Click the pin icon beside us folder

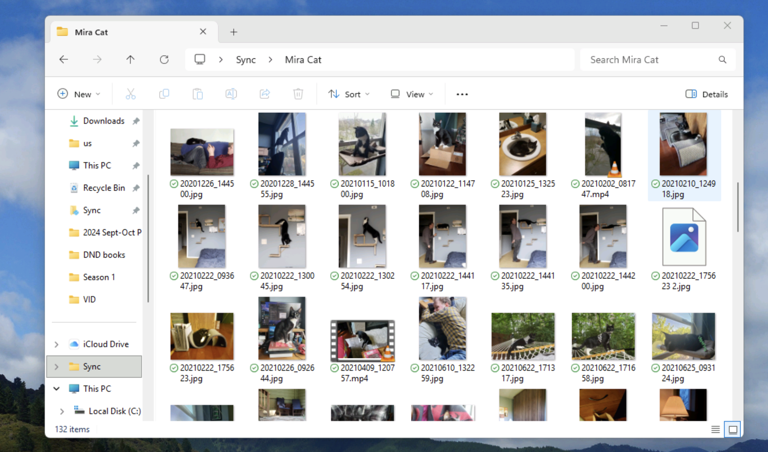click(x=136, y=143)
